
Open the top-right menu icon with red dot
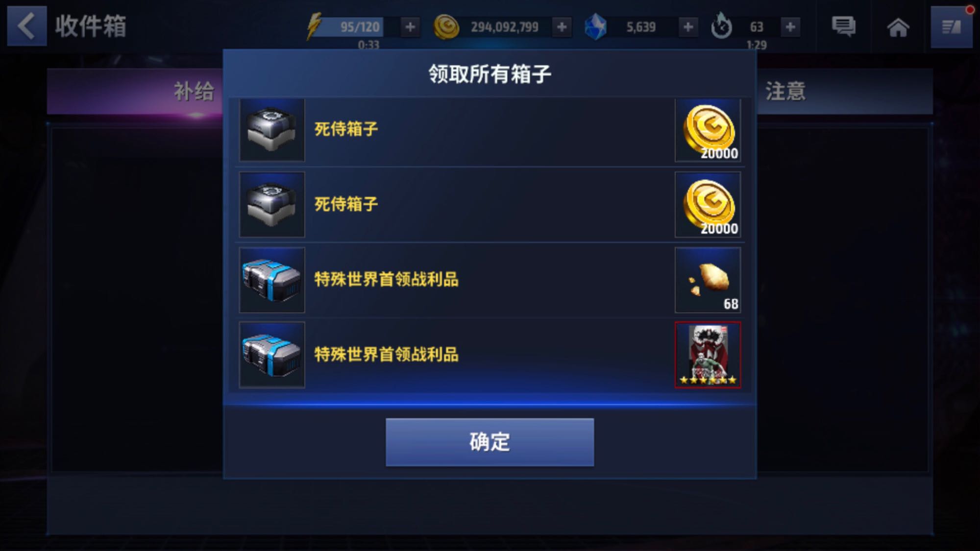coord(952,27)
